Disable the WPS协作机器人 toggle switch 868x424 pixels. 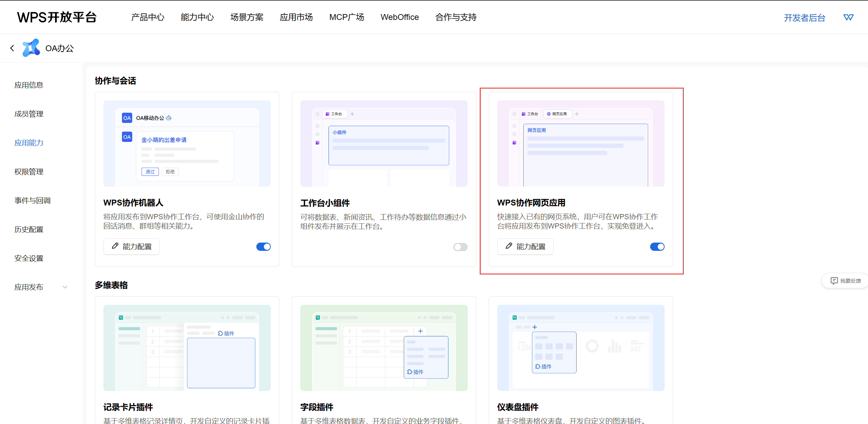(263, 247)
